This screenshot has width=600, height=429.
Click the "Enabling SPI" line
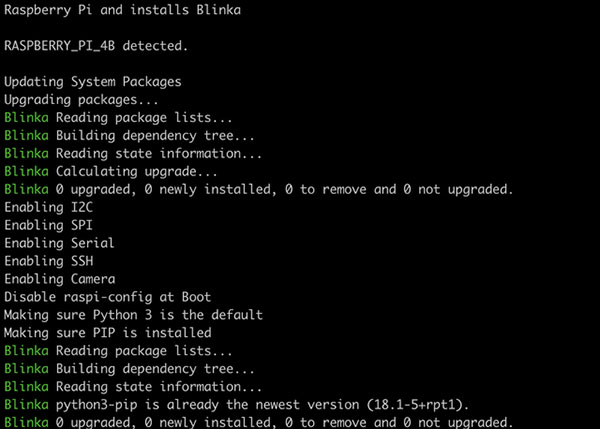[47, 225]
